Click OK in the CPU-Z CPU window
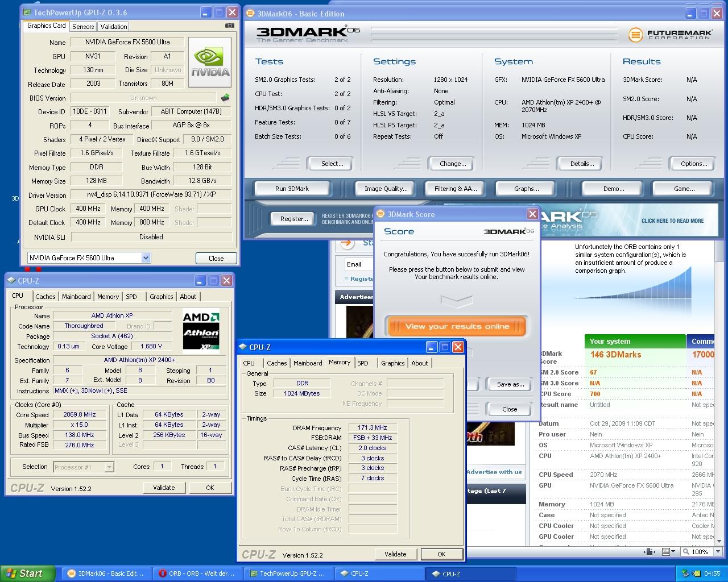This screenshot has height=582, width=728. tap(210, 488)
